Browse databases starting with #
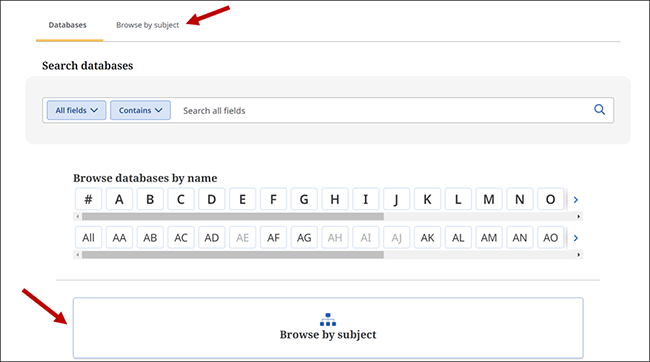 click(x=88, y=199)
